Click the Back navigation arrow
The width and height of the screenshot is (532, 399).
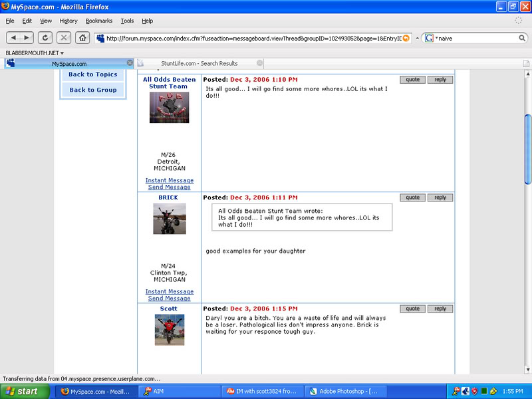(15, 37)
